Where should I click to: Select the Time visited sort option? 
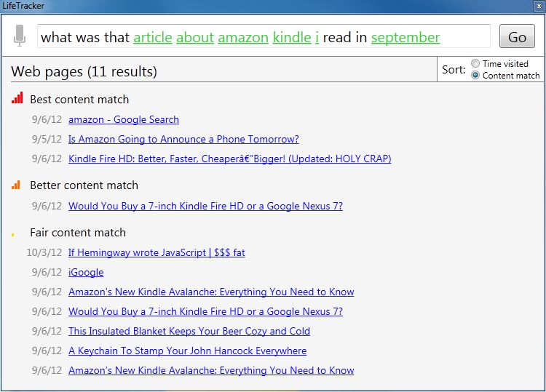(x=475, y=63)
